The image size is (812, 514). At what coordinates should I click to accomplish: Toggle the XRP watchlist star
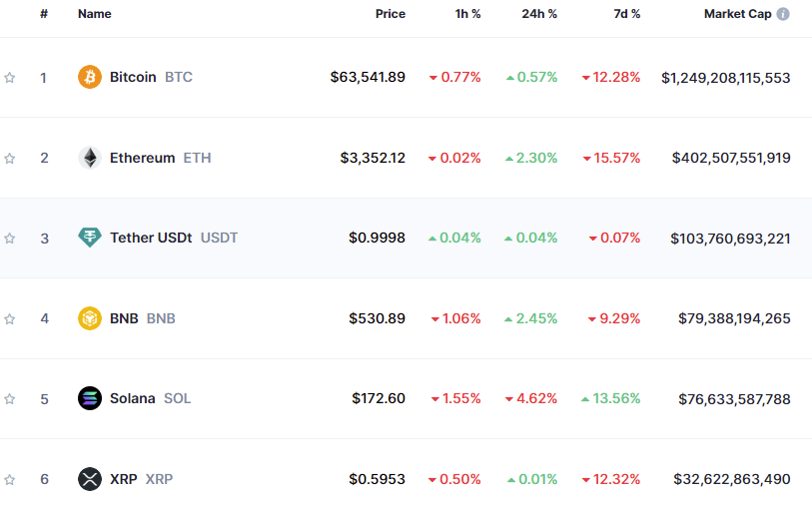tap(9, 480)
